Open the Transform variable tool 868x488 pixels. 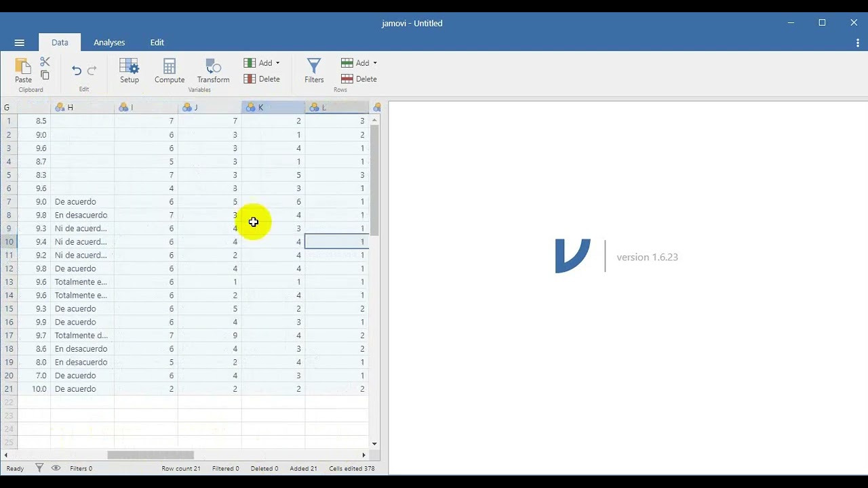pyautogui.click(x=213, y=70)
